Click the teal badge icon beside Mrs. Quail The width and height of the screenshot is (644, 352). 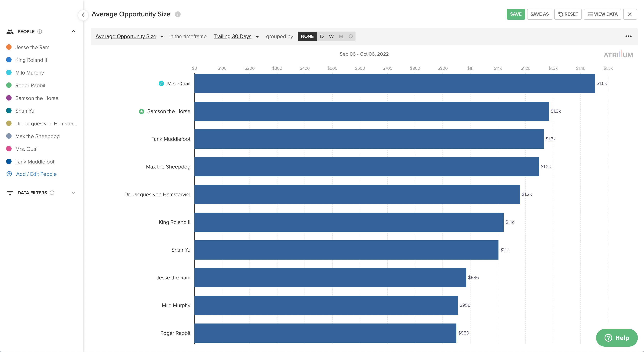pyautogui.click(x=161, y=84)
